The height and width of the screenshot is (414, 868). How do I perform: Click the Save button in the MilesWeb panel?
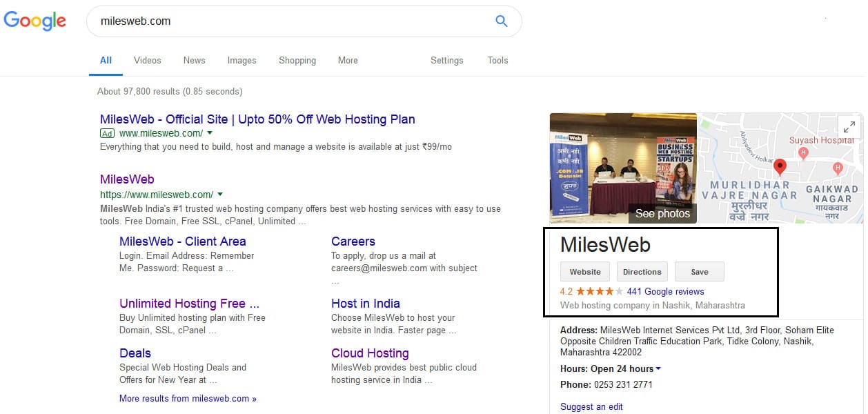coord(700,272)
